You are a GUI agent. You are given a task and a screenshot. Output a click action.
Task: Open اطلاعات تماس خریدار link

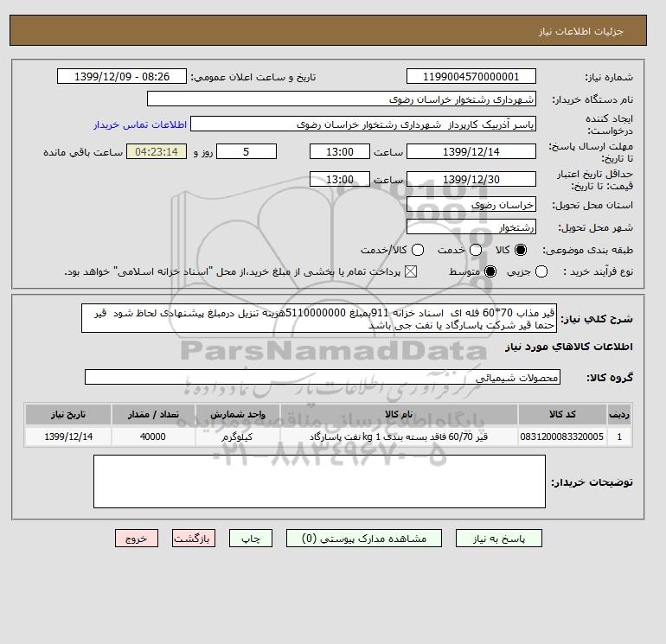point(140,124)
